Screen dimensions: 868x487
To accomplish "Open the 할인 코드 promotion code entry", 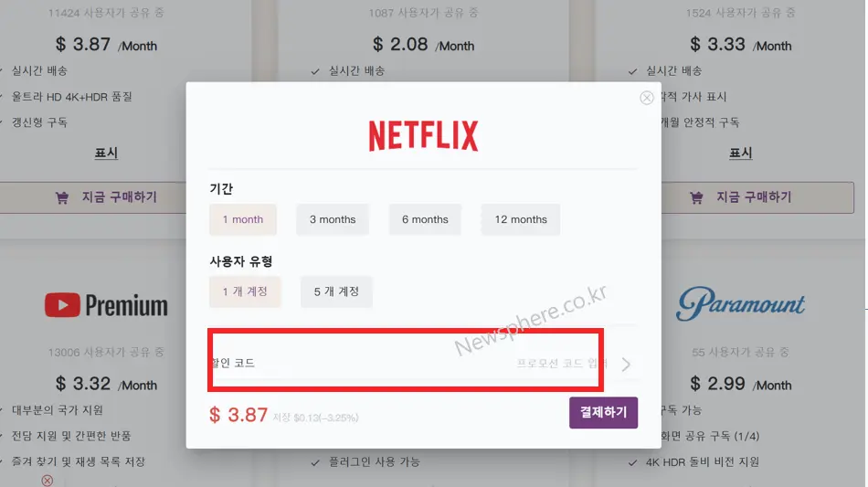I will pyautogui.click(x=423, y=364).
